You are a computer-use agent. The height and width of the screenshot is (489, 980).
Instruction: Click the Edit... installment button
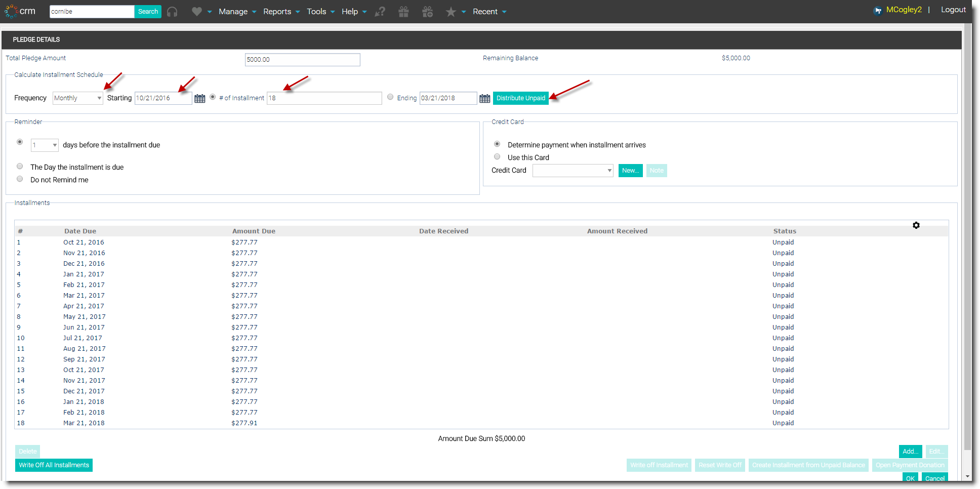(936, 452)
